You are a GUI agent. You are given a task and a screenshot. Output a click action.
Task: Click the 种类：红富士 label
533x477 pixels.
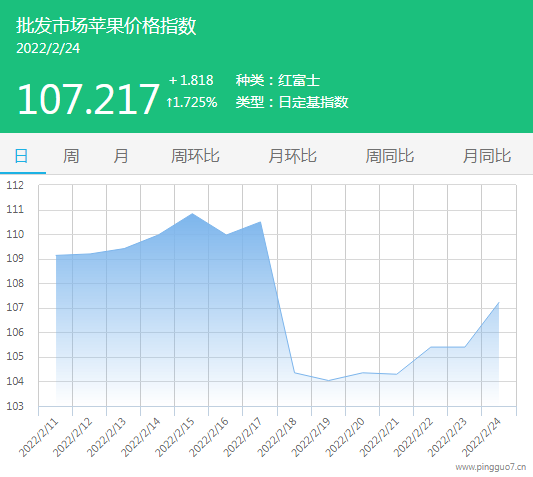[278, 81]
